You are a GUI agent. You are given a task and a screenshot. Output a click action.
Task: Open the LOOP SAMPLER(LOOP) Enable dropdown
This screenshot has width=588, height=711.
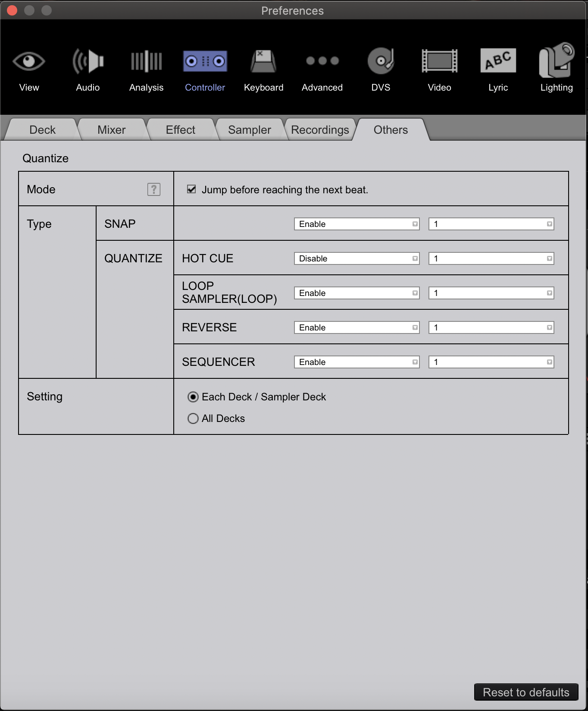tap(357, 293)
